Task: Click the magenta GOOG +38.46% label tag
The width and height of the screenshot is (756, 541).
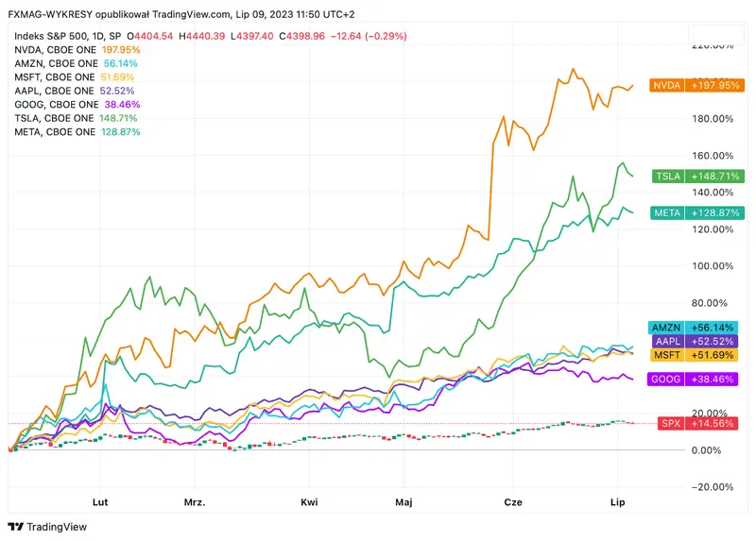Action: [696, 379]
